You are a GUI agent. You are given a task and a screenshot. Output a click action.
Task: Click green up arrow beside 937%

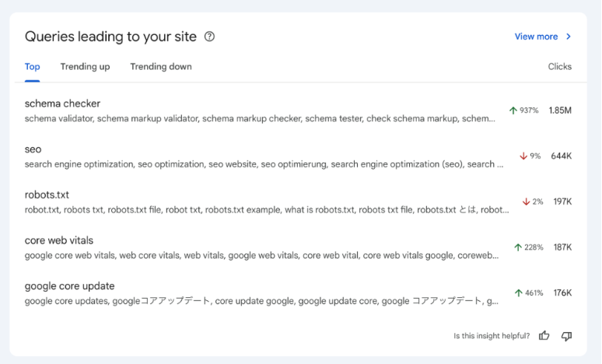click(513, 110)
